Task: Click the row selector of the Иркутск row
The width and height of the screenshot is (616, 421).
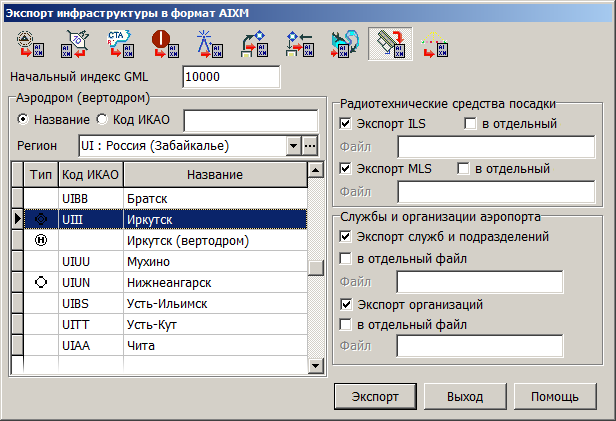Action: (x=17, y=219)
